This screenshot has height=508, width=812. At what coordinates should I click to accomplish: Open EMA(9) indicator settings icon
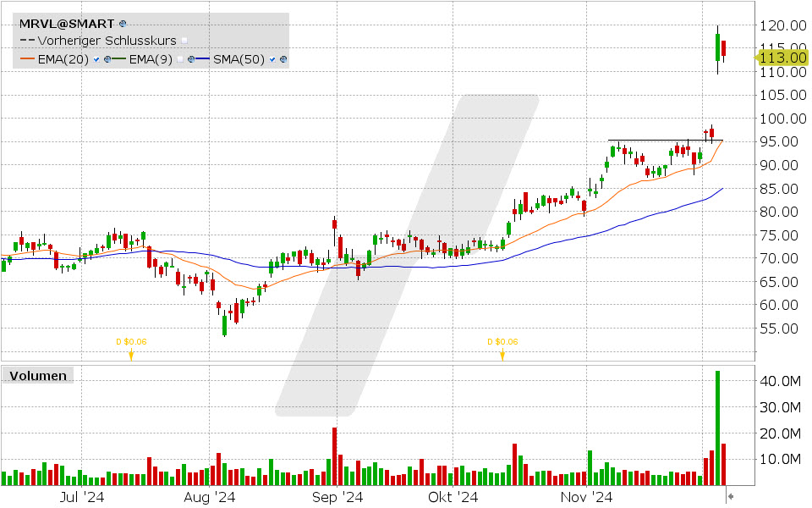click(191, 59)
